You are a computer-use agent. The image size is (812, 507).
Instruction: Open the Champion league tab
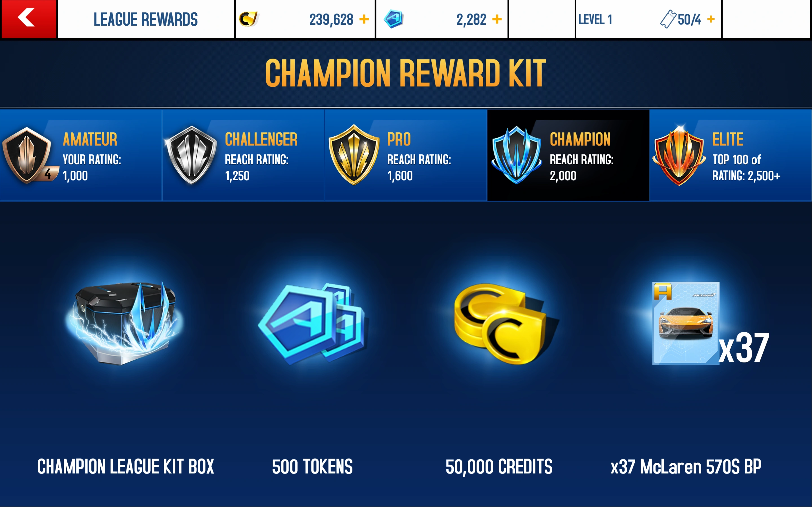pyautogui.click(x=568, y=155)
